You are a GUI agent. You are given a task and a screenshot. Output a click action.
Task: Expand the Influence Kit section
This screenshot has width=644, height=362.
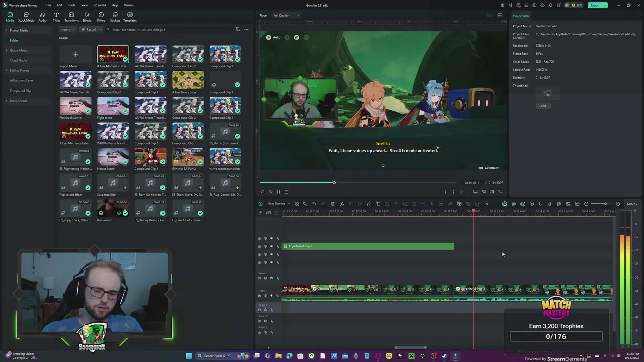tap(7, 101)
